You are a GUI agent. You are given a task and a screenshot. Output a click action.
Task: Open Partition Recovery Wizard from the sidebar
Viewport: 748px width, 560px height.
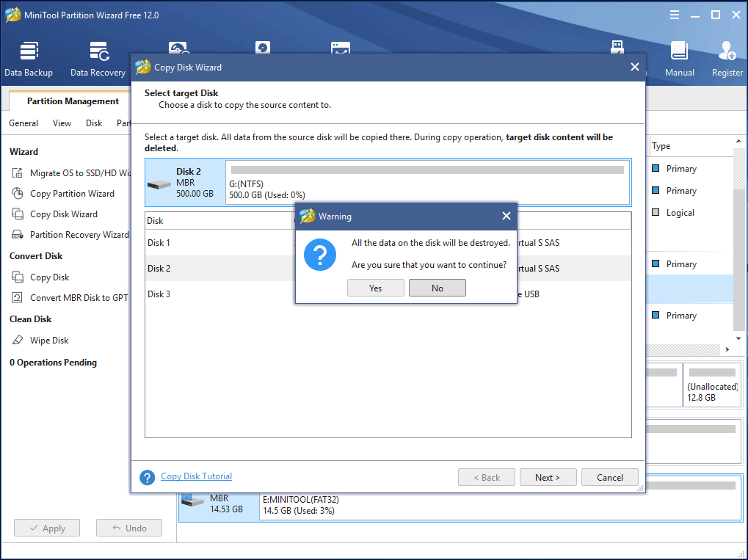pyautogui.click(x=70, y=234)
